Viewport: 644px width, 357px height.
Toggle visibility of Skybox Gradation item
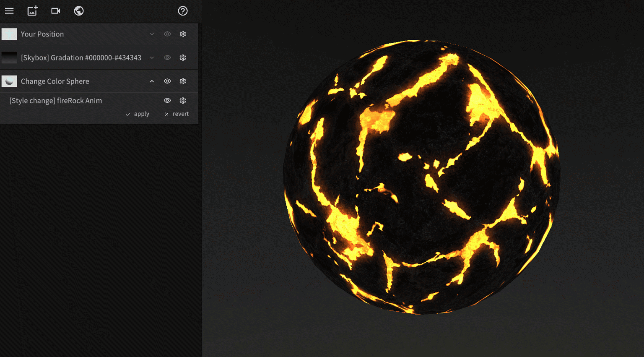(x=167, y=57)
